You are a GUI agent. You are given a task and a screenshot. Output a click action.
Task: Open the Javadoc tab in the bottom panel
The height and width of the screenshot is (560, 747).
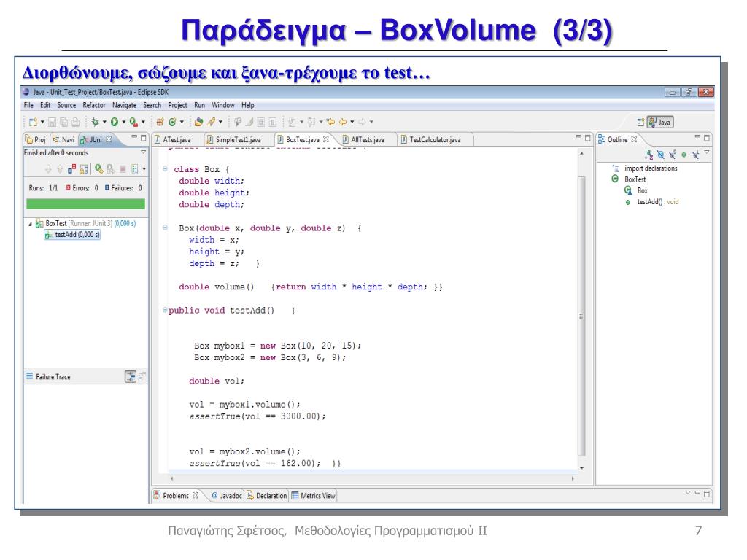click(227, 496)
